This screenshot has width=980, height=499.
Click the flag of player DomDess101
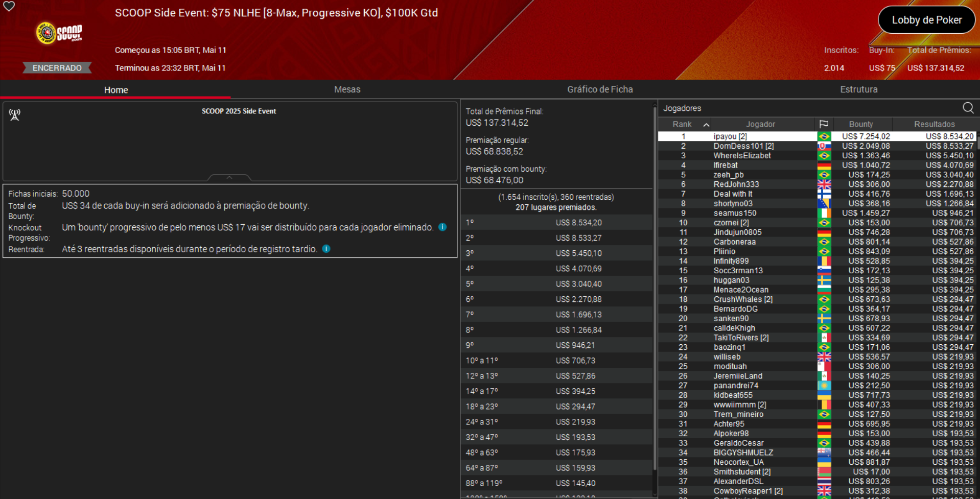(x=824, y=146)
